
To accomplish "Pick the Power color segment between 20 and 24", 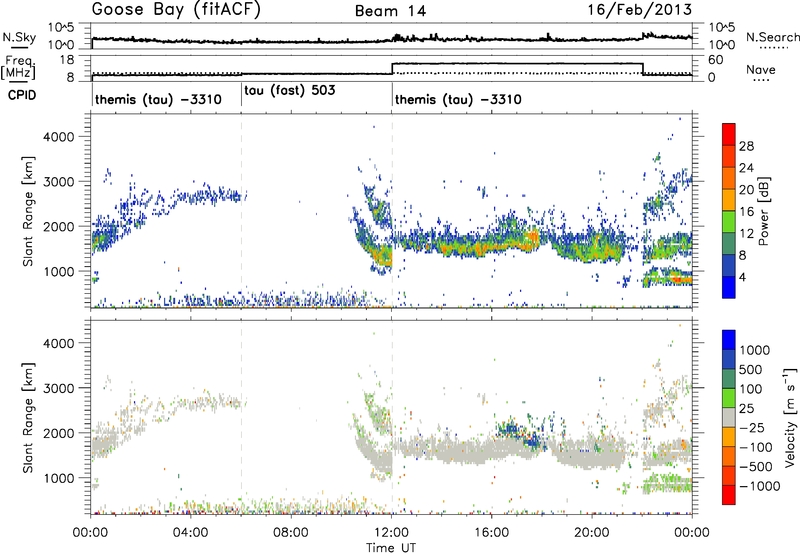I will point(729,178).
